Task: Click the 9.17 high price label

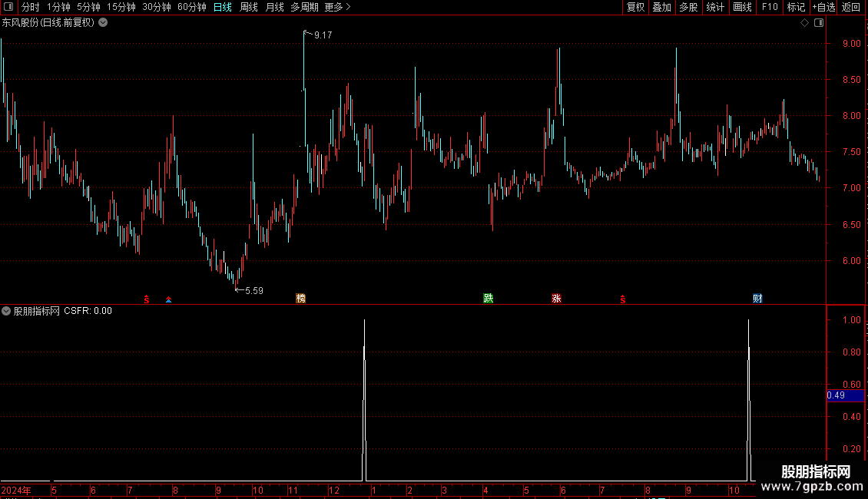Action: point(323,35)
